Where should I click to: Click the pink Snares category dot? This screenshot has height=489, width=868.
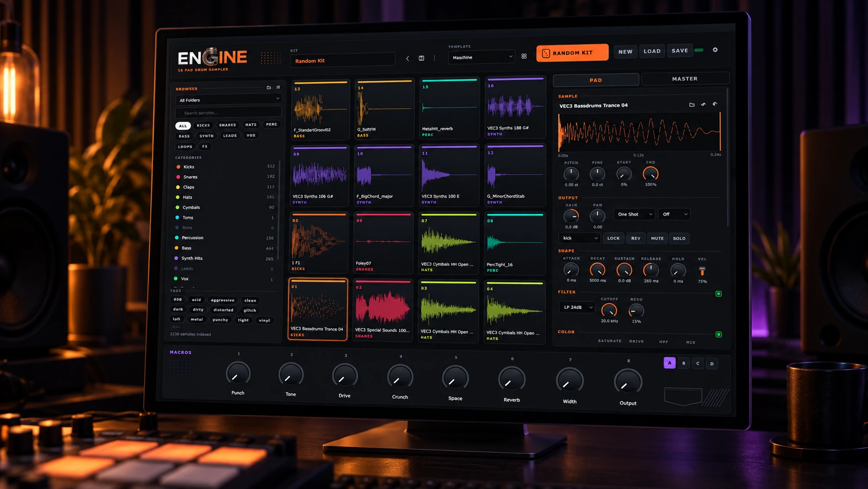pos(178,177)
